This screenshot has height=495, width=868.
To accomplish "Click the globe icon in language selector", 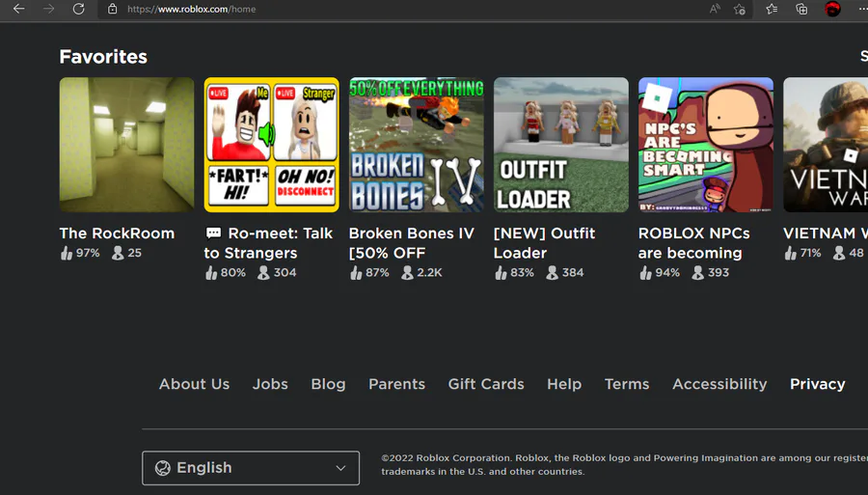I will click(x=163, y=468).
